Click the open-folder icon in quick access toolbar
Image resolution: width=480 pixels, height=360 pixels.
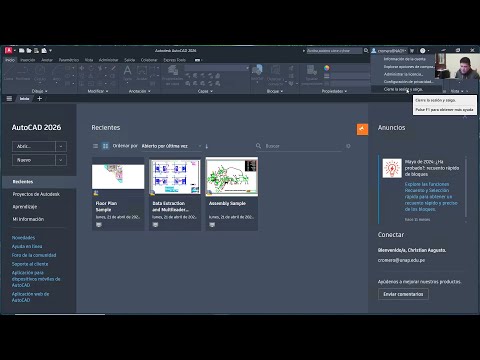(29, 51)
